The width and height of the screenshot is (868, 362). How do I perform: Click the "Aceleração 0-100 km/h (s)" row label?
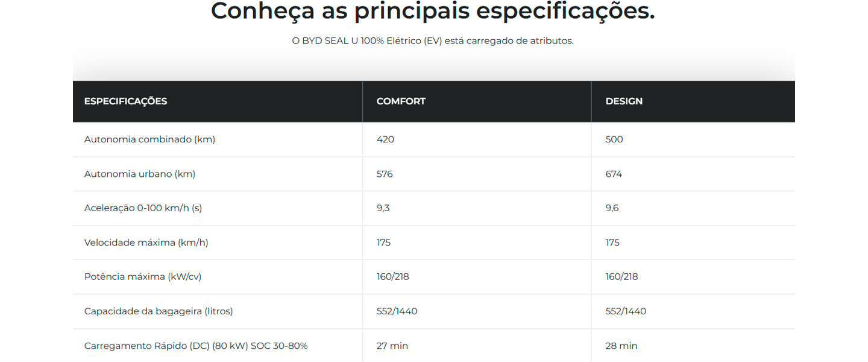click(143, 208)
